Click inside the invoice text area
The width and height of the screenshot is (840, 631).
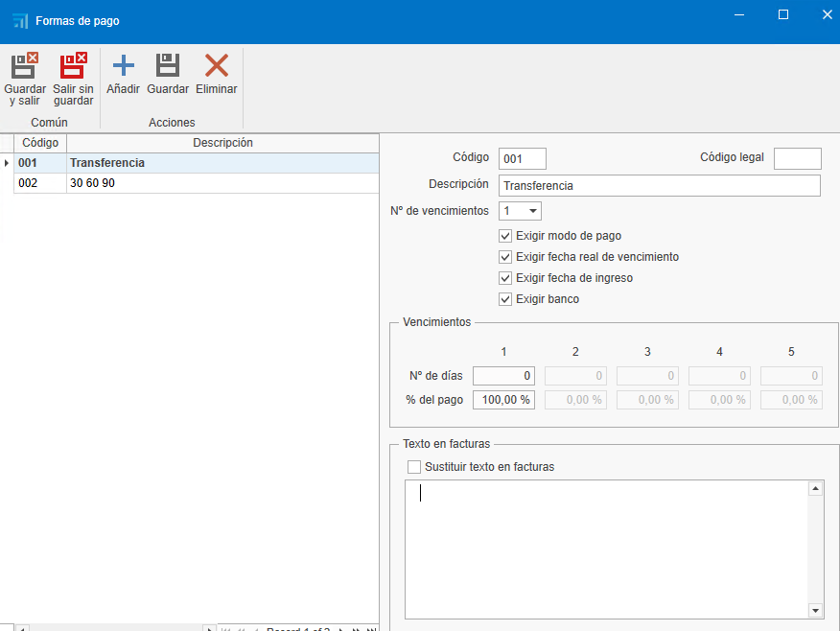(x=606, y=549)
